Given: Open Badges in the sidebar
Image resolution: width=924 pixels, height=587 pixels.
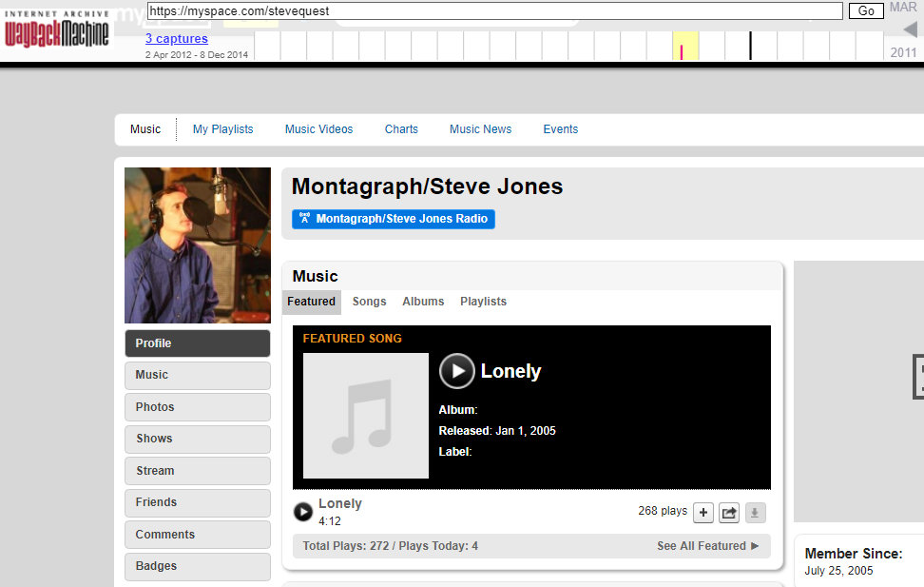Looking at the screenshot, I should pyautogui.click(x=198, y=566).
